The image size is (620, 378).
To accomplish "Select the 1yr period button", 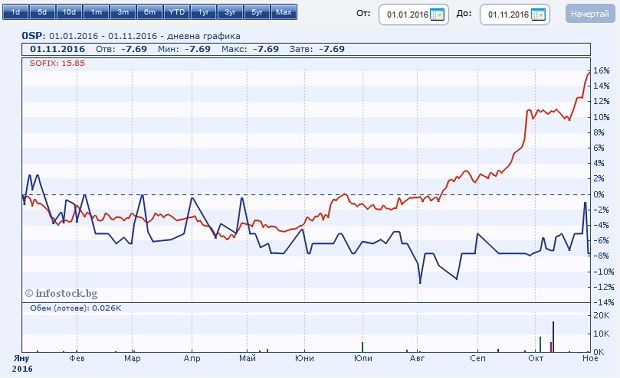I will (x=203, y=12).
